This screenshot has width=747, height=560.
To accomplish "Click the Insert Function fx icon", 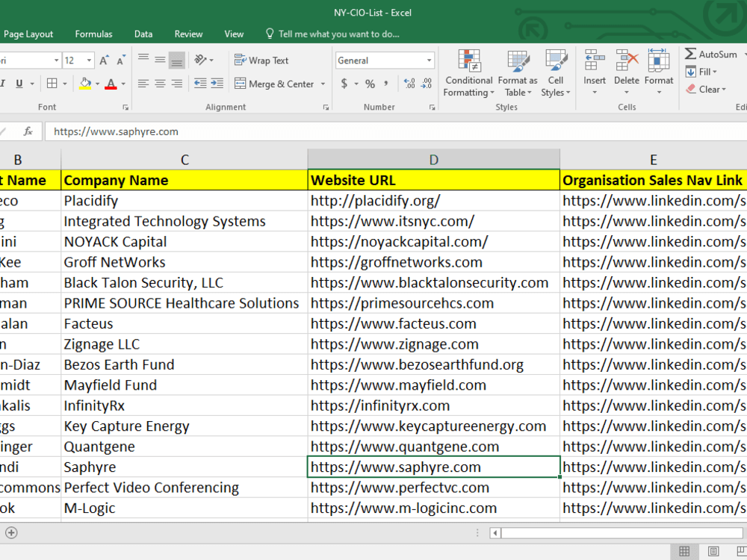I will (x=28, y=131).
